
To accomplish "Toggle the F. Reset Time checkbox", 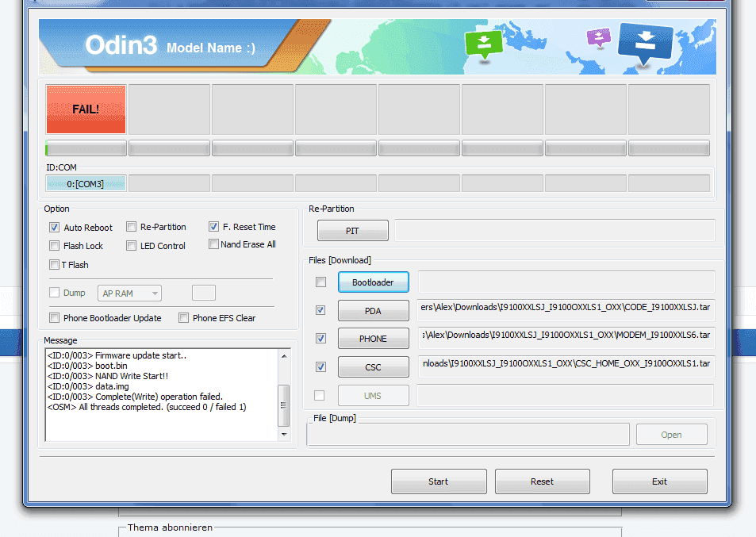I will click(213, 227).
